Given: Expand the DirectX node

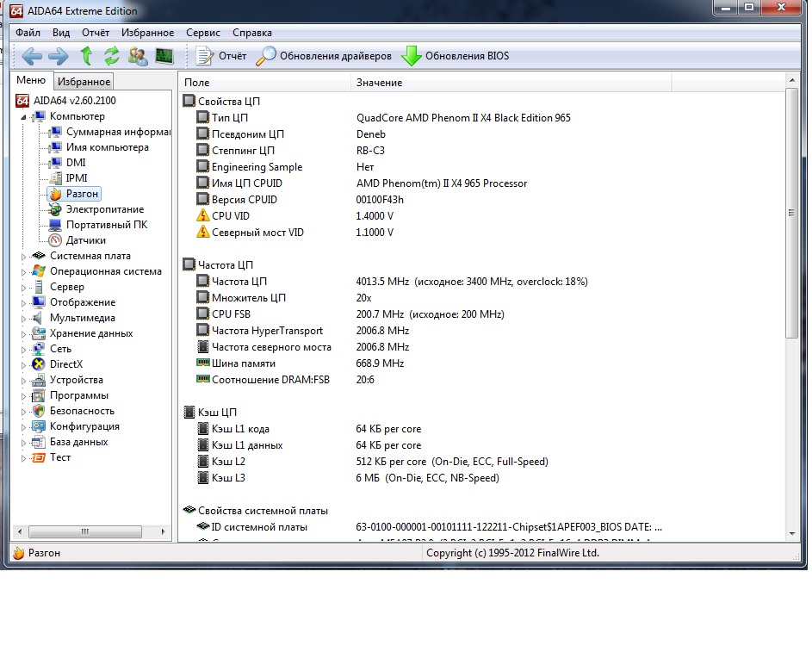Looking at the screenshot, I should coord(23,365).
